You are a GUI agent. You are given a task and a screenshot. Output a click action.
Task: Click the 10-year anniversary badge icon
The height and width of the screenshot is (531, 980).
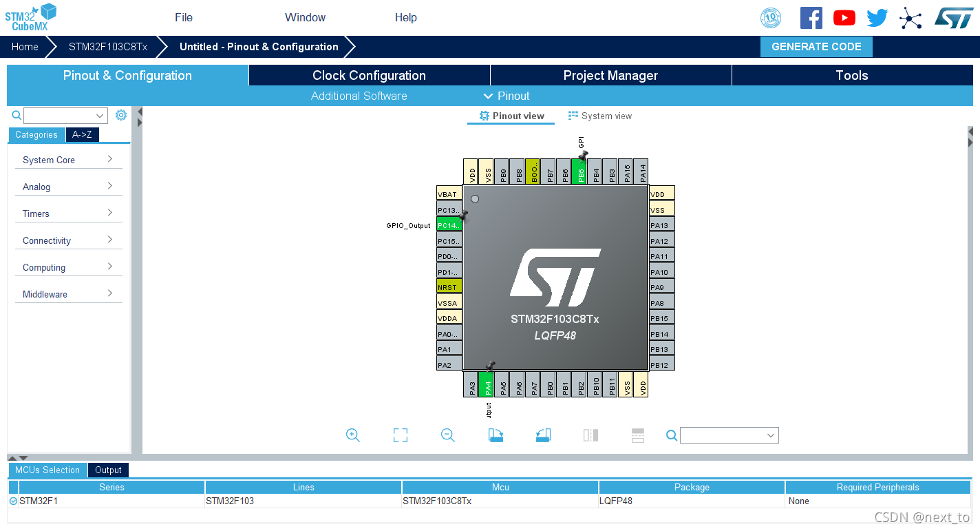click(x=771, y=18)
